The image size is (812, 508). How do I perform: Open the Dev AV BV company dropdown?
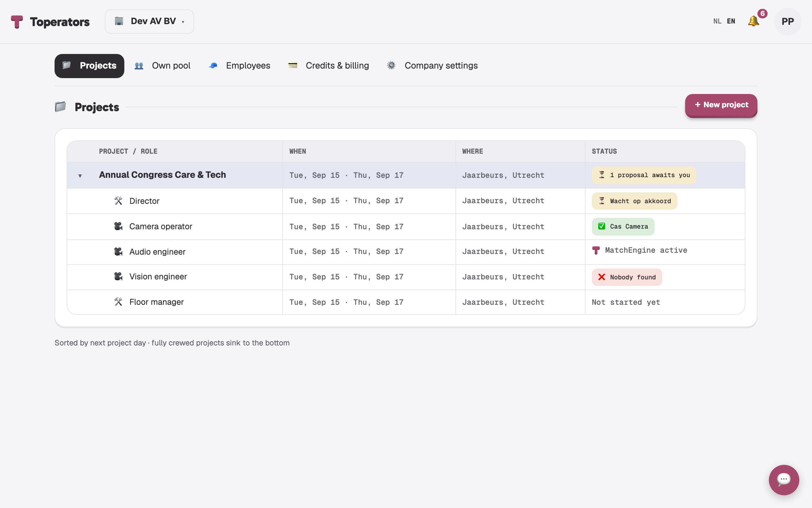[149, 22]
